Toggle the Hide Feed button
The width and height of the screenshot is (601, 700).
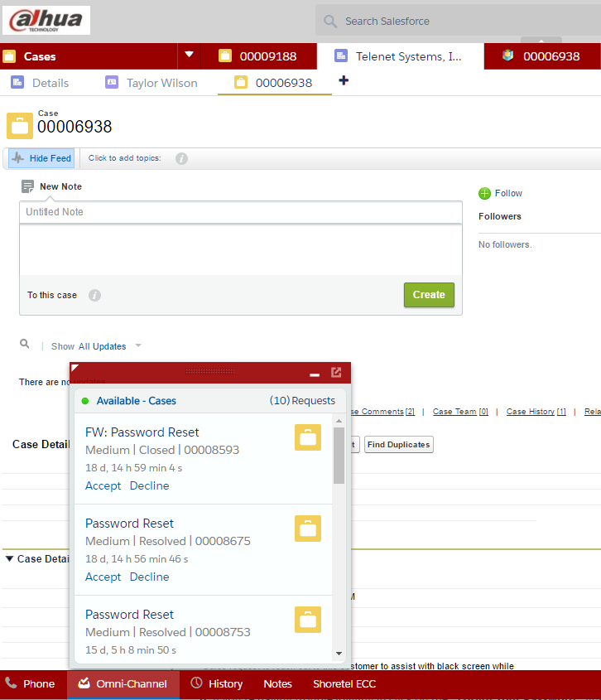41,158
